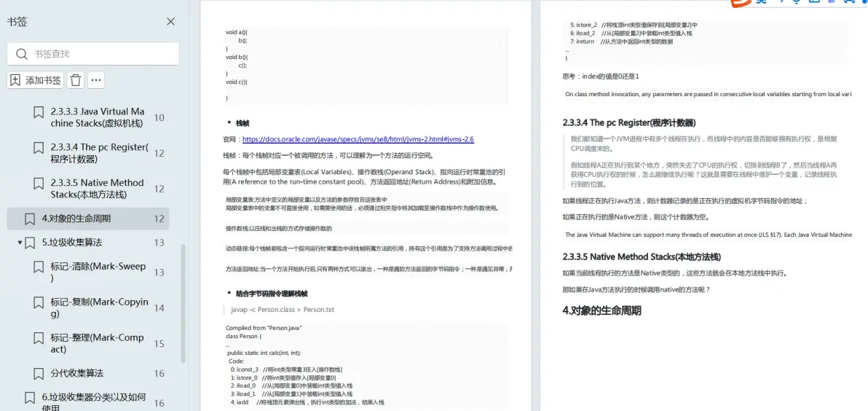Focus the 书签查找 search field
Screen dimensions: 868x411
pyautogui.click(x=93, y=54)
